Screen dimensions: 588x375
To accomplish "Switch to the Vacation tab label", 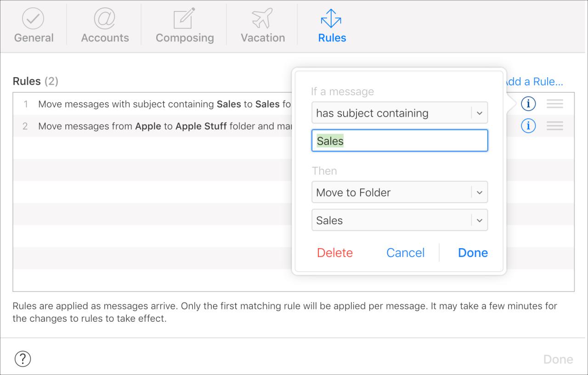I will [x=263, y=38].
